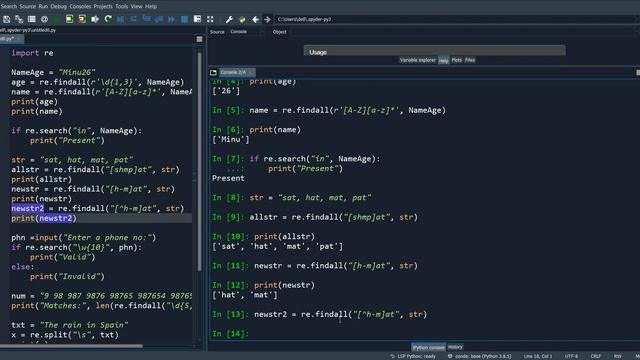Open the Source Console dropdown in Help pane
This screenshot has width=640, height=360.
(246, 31)
